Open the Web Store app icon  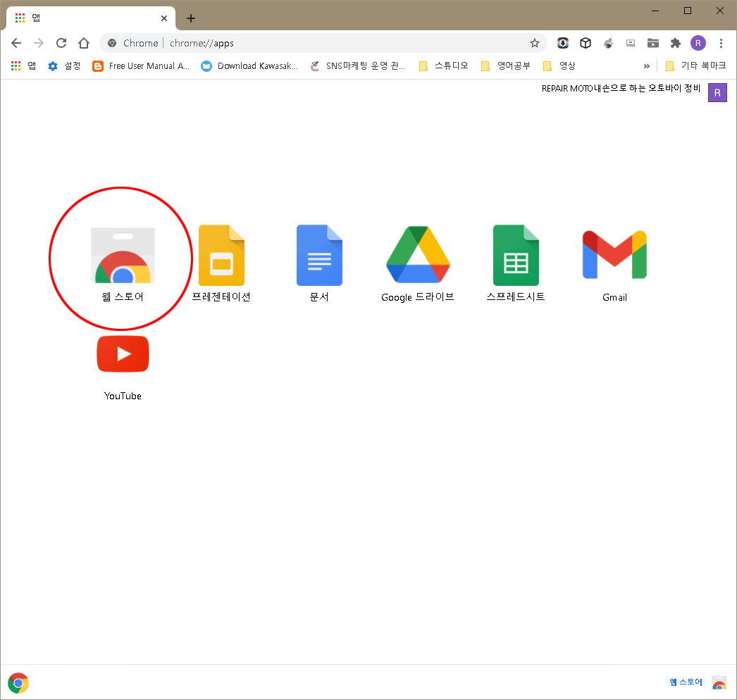click(x=123, y=256)
